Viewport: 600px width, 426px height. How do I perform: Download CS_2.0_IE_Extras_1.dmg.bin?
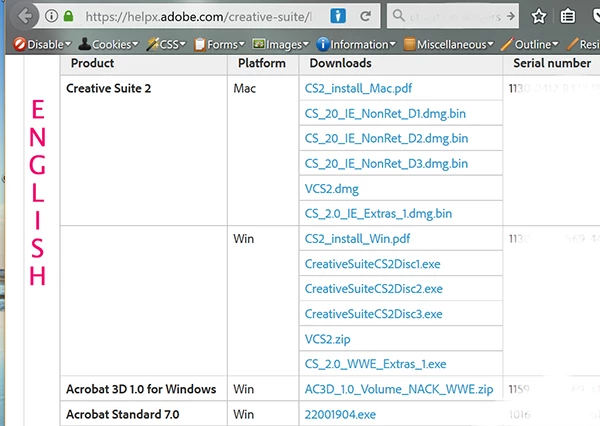(x=378, y=214)
